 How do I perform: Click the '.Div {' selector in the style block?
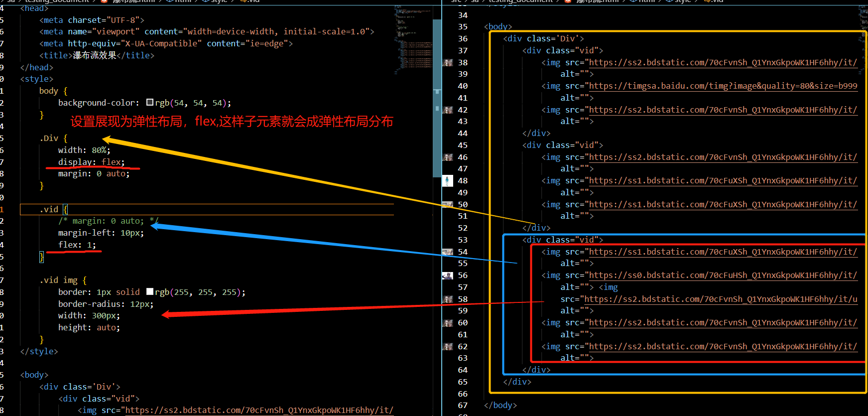[53, 138]
